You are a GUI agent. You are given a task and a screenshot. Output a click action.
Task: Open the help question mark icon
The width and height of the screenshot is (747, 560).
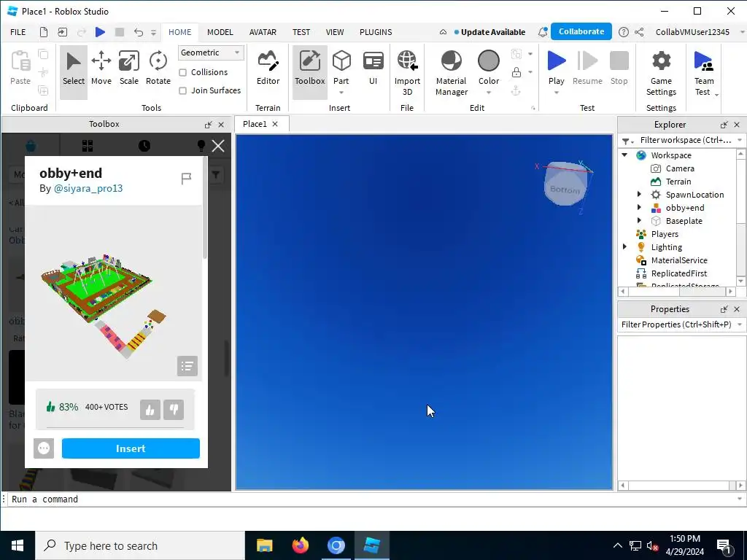pos(623,32)
